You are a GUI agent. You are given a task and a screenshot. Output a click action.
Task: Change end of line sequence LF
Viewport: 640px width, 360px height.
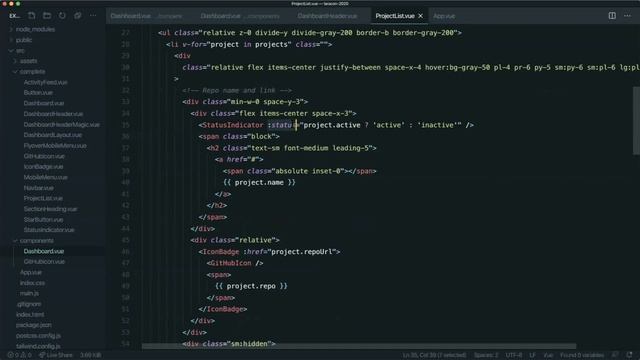coord(532,355)
